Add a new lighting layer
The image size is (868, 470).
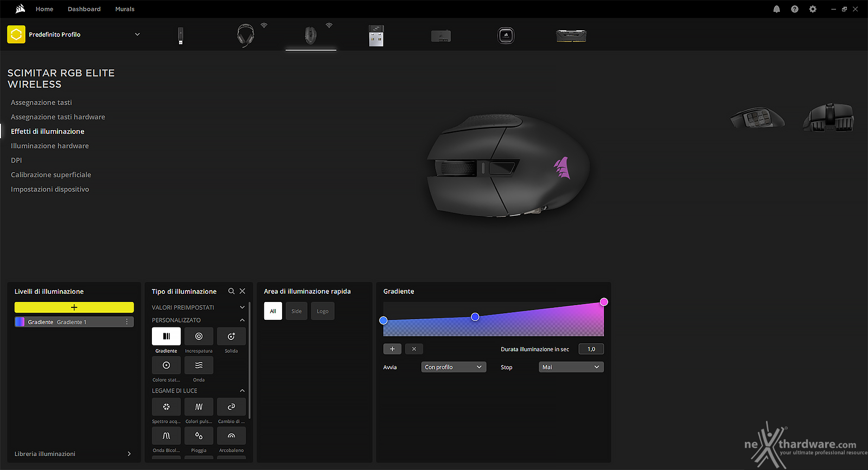click(x=74, y=307)
